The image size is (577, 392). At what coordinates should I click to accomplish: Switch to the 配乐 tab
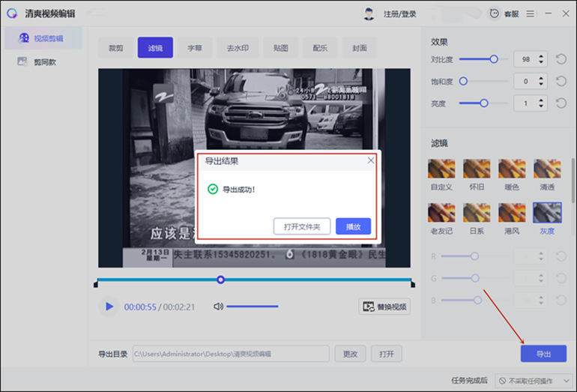click(x=320, y=48)
